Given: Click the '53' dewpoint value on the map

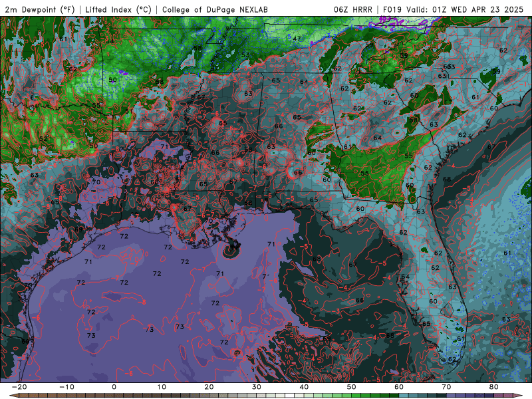Looking at the screenshot, I should click(245, 55).
